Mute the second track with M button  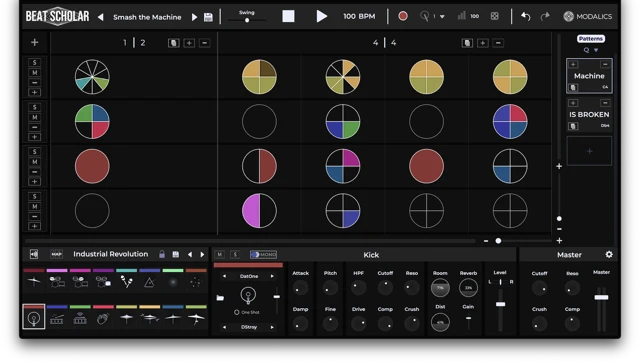[35, 117]
